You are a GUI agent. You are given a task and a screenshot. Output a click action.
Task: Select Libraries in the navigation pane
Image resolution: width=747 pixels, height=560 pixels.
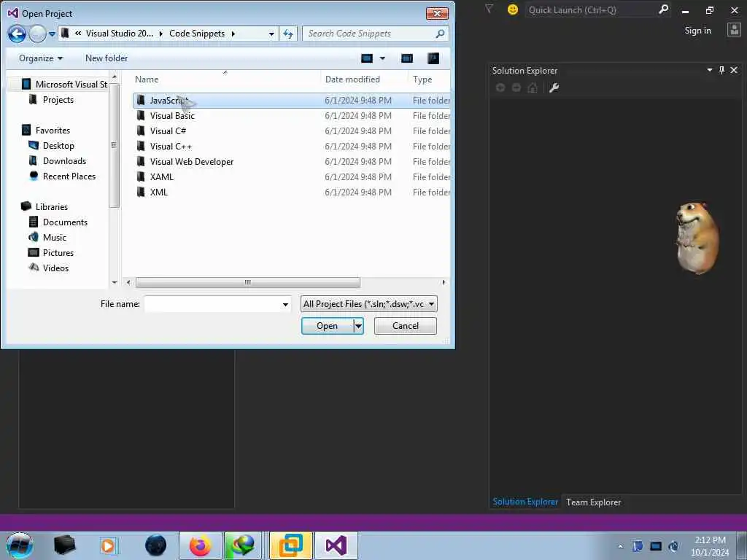44,206
